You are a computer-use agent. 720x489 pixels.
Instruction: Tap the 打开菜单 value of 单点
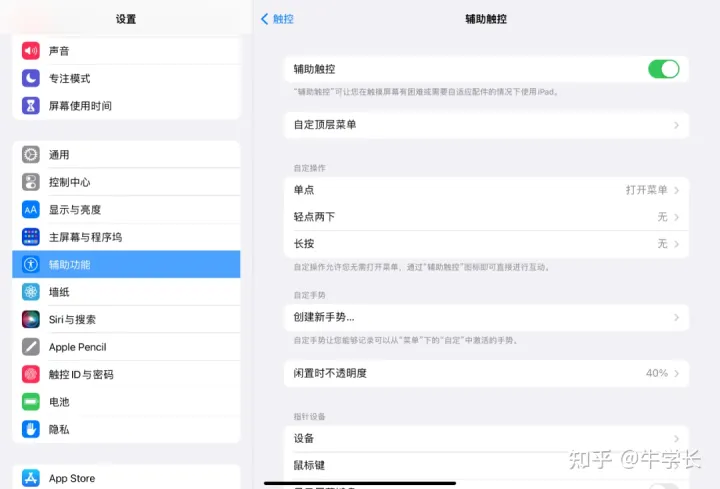[647, 190]
